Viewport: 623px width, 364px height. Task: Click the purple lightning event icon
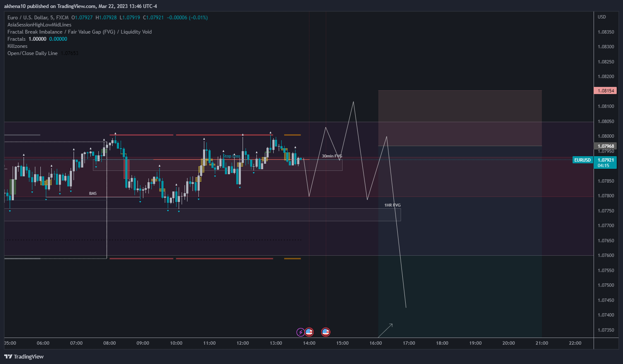click(301, 333)
